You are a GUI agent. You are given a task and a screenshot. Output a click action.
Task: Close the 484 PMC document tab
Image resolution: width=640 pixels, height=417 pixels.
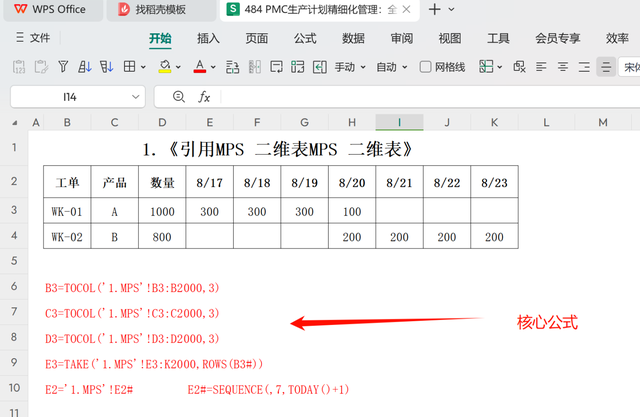407,9
